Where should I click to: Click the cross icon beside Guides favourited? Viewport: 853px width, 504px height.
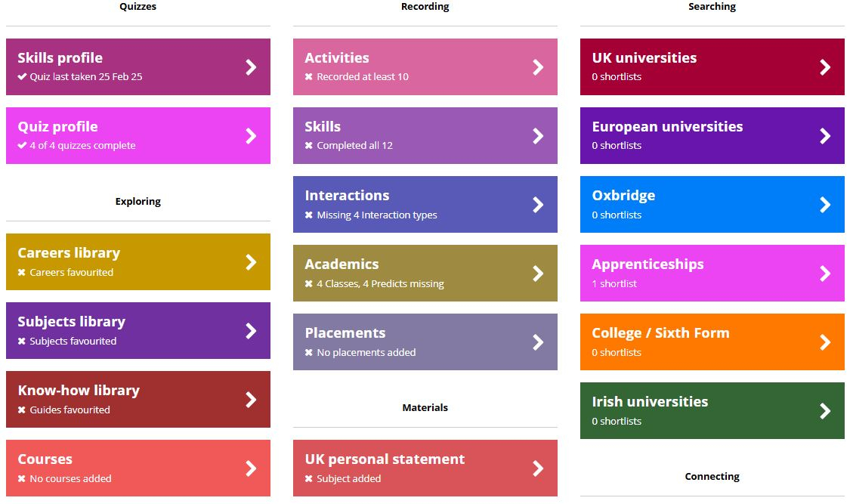tap(22, 410)
